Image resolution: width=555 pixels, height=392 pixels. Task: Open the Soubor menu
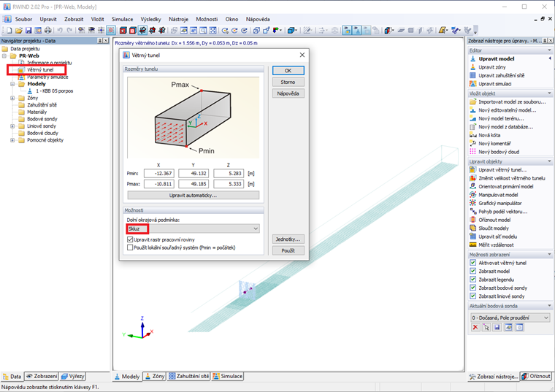pyautogui.click(x=23, y=19)
